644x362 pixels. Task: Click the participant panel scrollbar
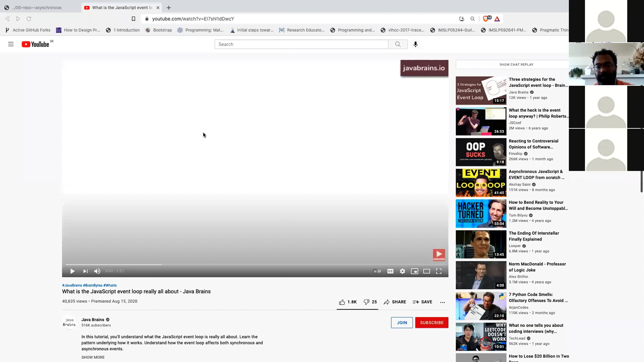pyautogui.click(x=642, y=182)
